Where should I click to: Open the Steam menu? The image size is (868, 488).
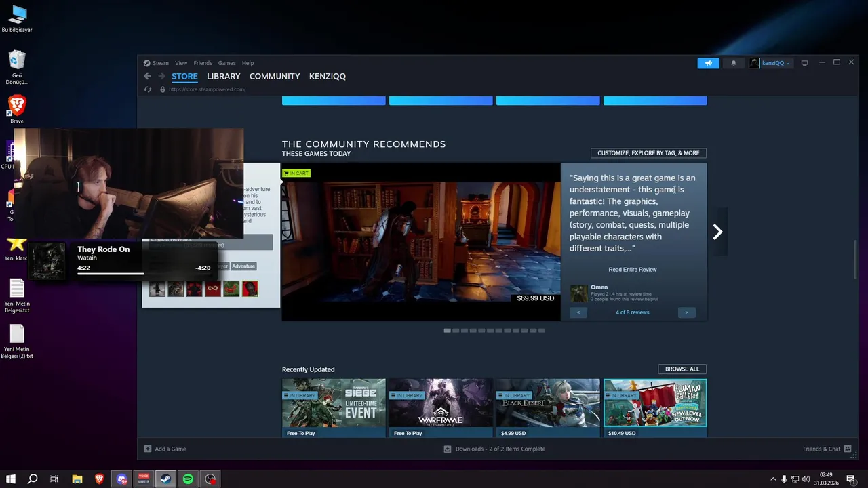coord(156,63)
